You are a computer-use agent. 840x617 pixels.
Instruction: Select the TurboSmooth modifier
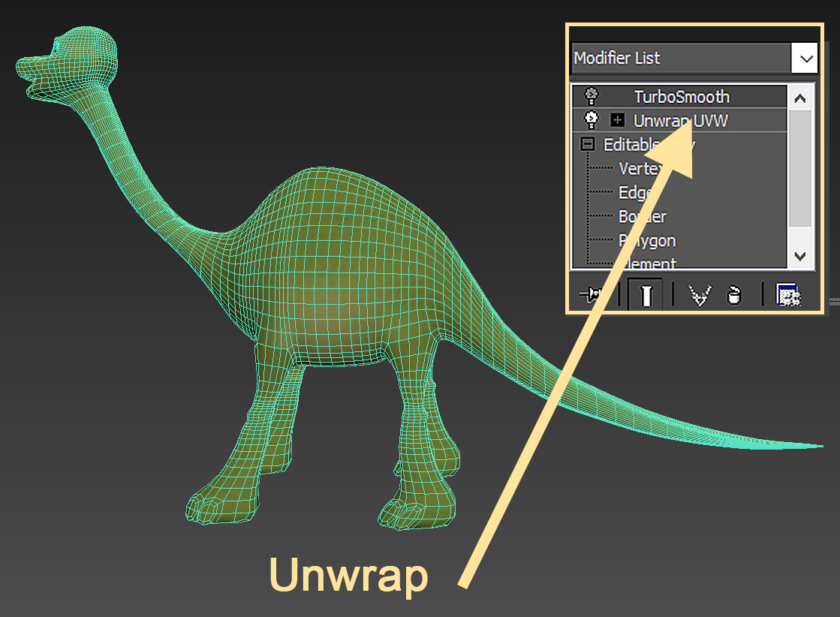(683, 96)
